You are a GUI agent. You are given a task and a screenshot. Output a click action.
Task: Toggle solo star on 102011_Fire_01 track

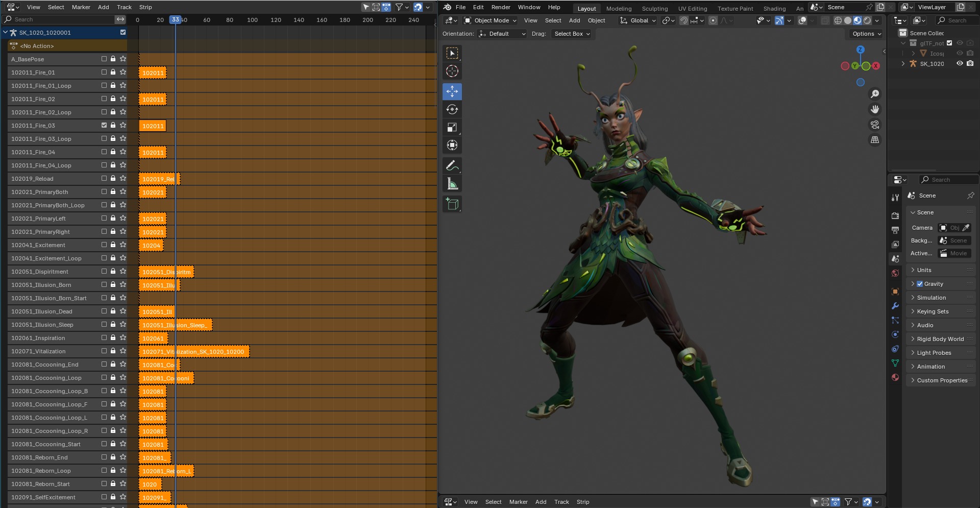pyautogui.click(x=123, y=72)
